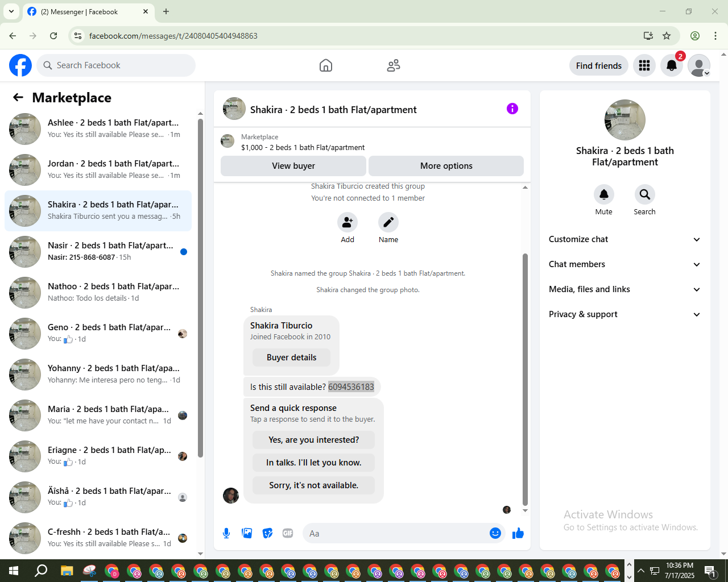Open the Jordan conversation
Viewport: 728px width, 582px height.
point(98,169)
